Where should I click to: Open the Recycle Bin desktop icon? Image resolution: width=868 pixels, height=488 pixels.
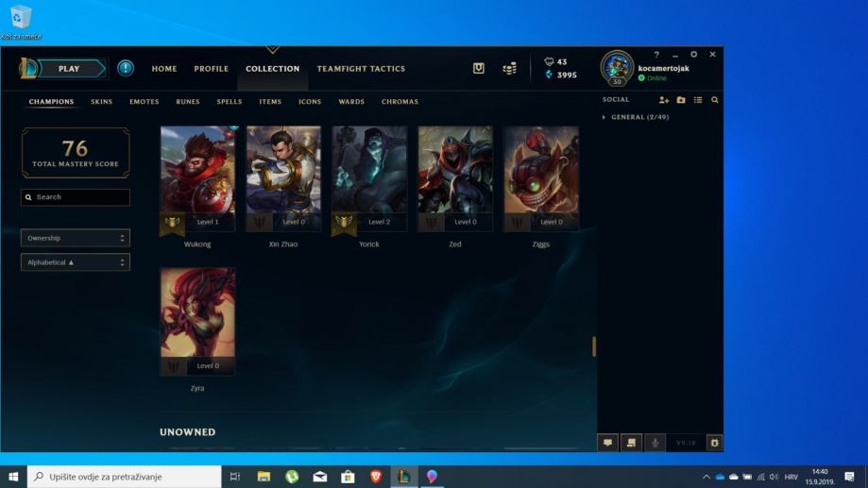tap(21, 22)
